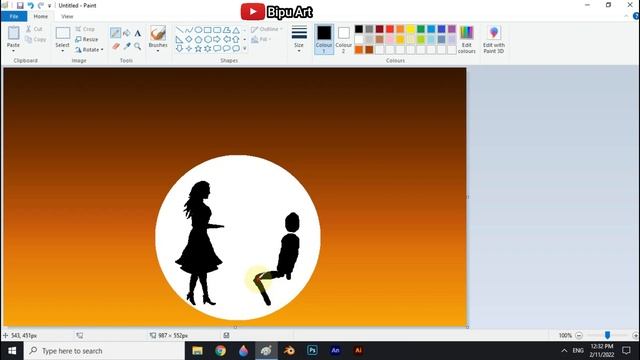Choose the Rectangle shape
640x360 pixels.
click(x=207, y=30)
